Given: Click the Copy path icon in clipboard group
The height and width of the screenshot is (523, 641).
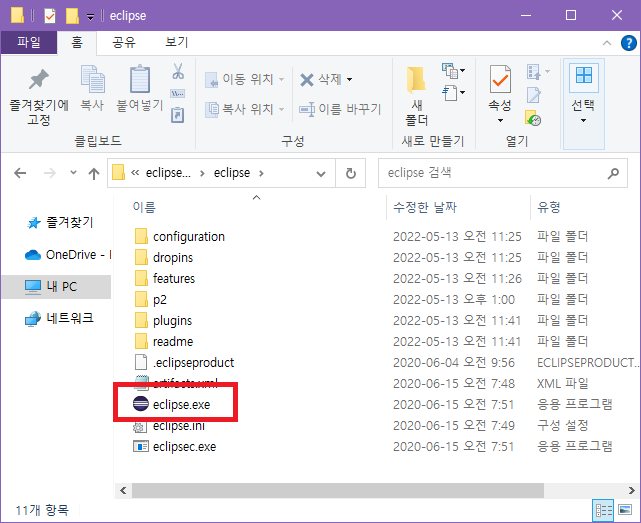Looking at the screenshot, I should [178, 94].
